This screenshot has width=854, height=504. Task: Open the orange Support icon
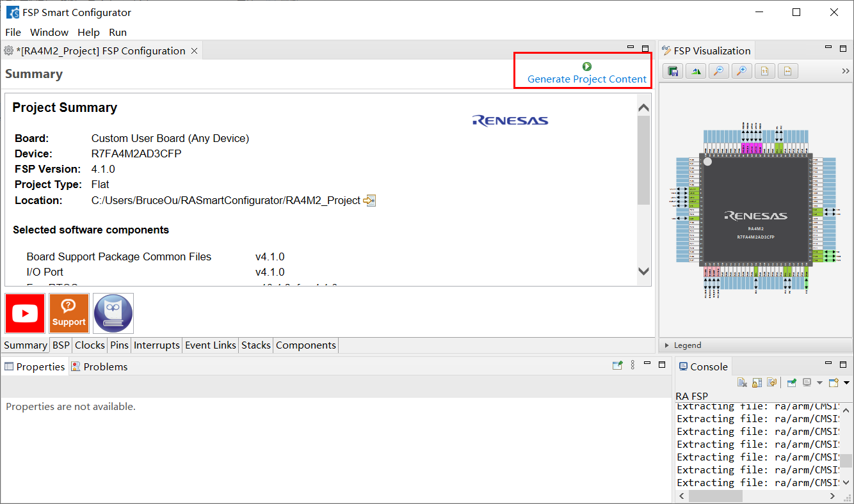pos(69,313)
